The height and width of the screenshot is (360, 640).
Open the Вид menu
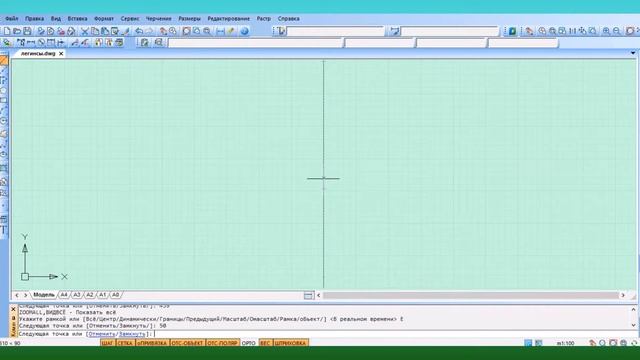[x=56, y=19]
